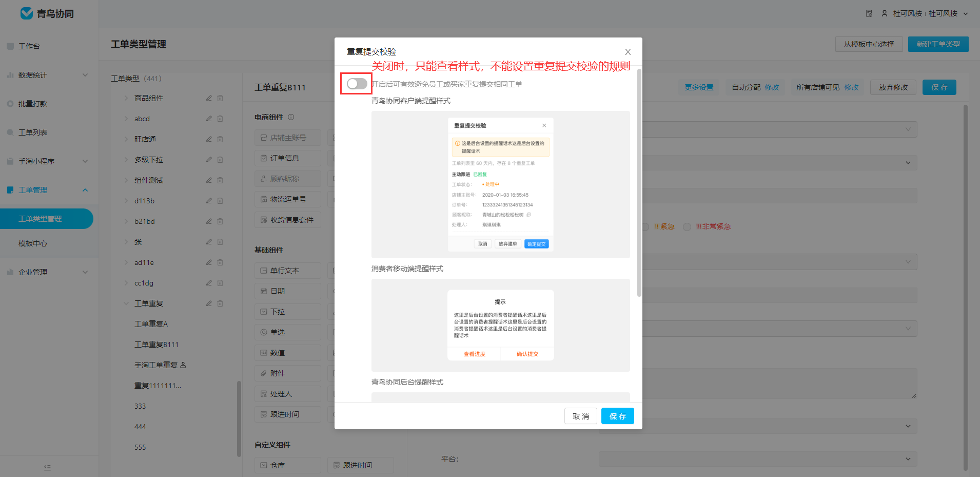Expand 手淘小程序 menu chevron
This screenshot has width=980, height=477.
click(85, 161)
